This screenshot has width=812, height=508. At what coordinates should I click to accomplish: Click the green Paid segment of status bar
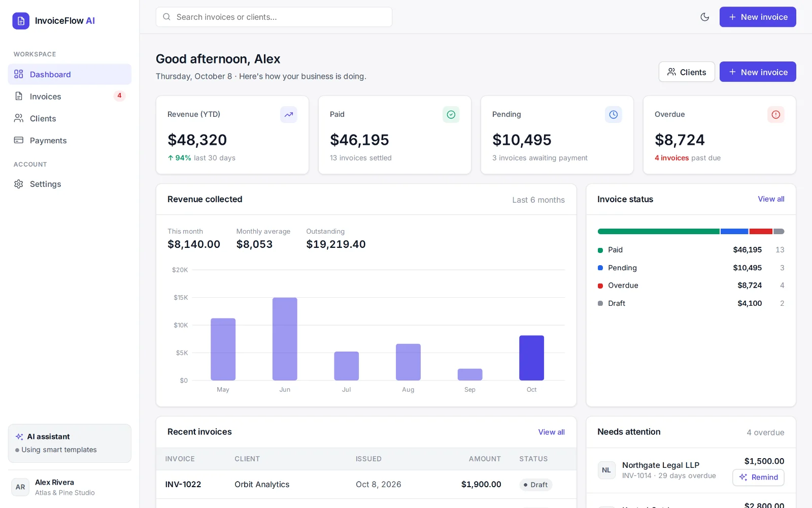[x=658, y=232]
